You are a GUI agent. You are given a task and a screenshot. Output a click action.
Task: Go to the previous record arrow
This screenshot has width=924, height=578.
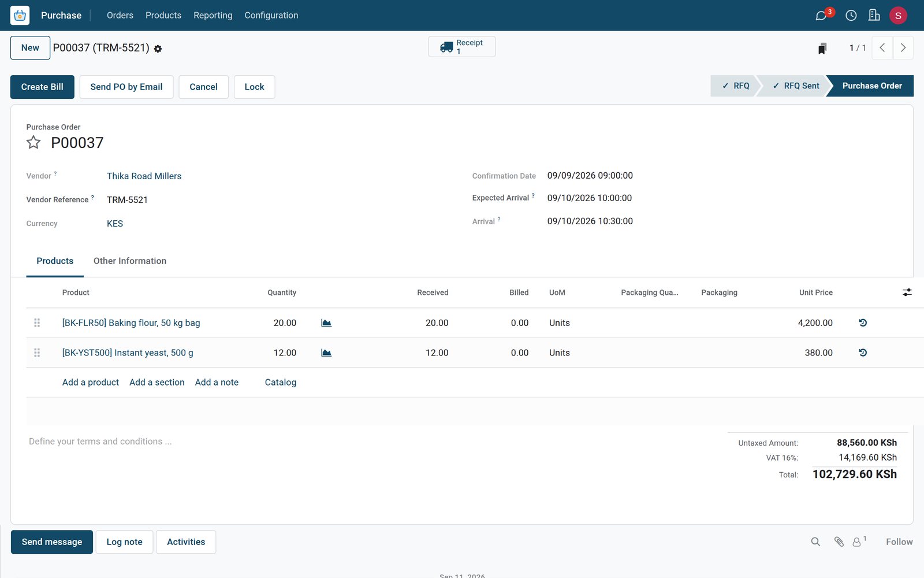pos(882,48)
